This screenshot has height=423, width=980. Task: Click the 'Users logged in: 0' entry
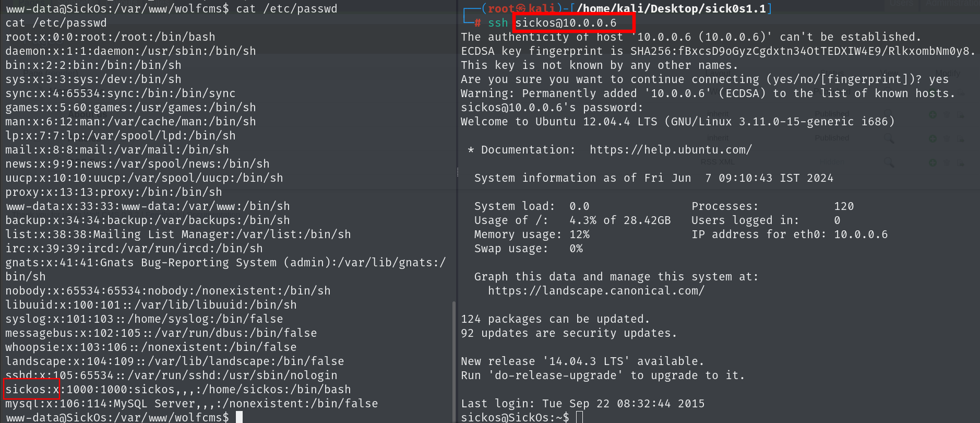[766, 220]
